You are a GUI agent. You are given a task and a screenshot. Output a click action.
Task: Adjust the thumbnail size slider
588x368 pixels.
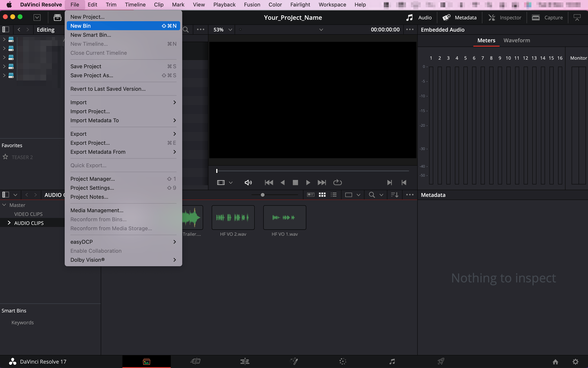point(263,195)
